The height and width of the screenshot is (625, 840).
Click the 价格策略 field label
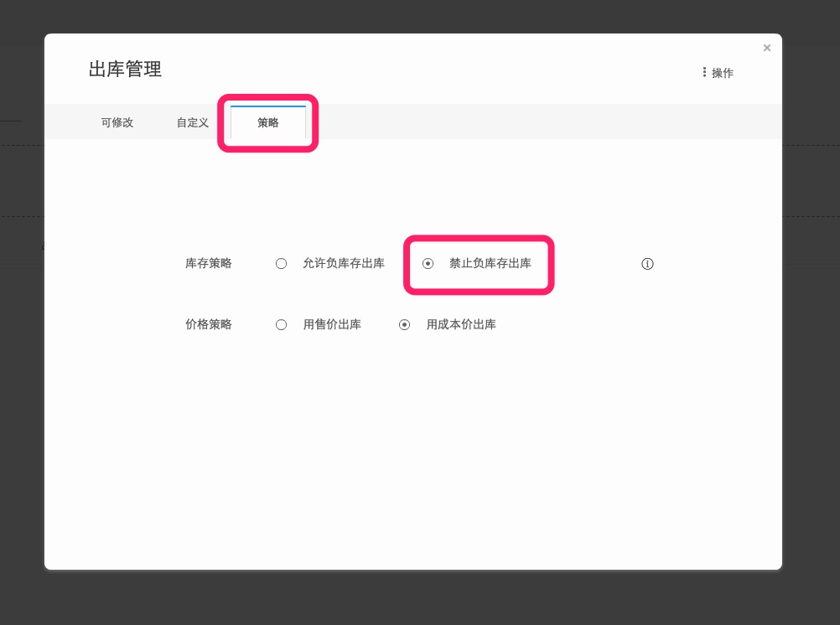coord(208,324)
